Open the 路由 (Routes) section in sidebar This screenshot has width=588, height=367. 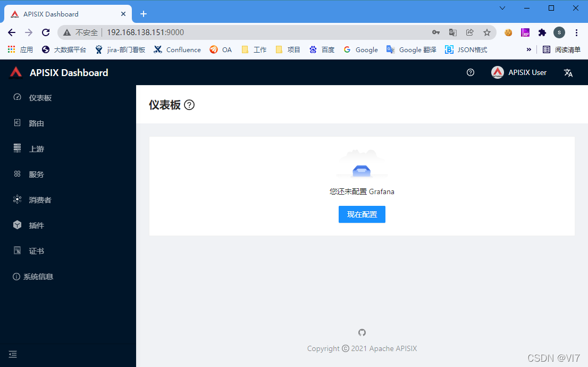pyautogui.click(x=37, y=123)
